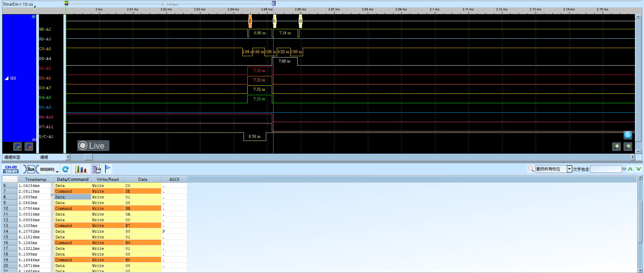Screen dimensions: 644x273
Task: Click the Bus decode icon
Action: tap(31, 169)
